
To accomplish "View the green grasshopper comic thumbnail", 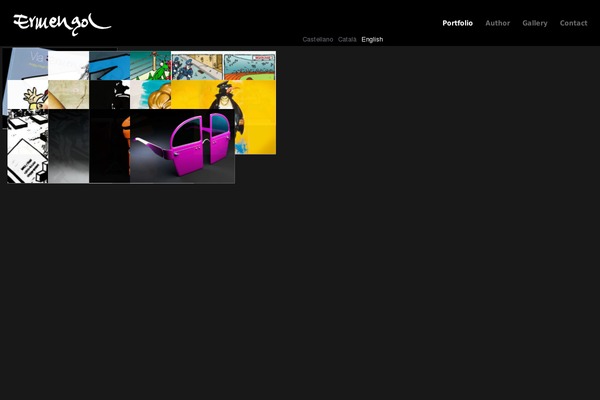I will pos(150,65).
